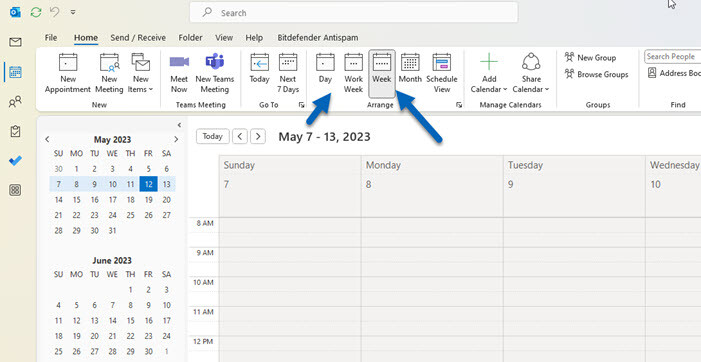Open the Help tab
Image resolution: width=701 pixels, height=362 pixels.
coord(254,38)
